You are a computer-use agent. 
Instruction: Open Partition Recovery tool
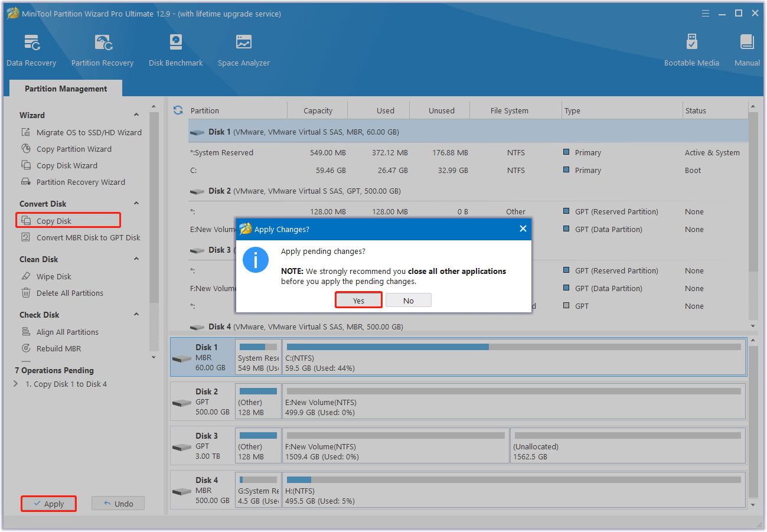click(x=102, y=51)
